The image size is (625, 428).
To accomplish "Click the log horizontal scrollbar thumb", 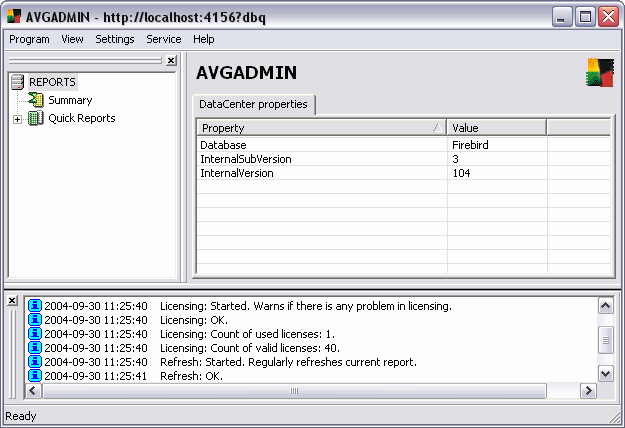I will [x=294, y=391].
